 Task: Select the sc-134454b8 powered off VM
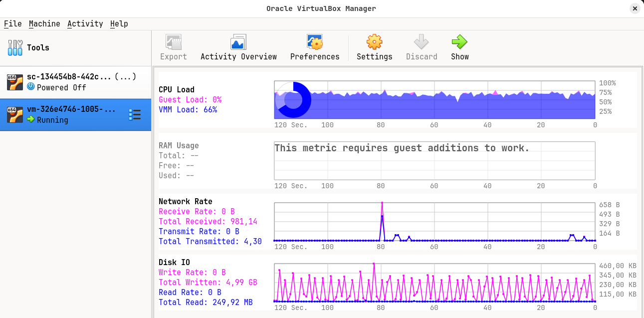[75, 82]
